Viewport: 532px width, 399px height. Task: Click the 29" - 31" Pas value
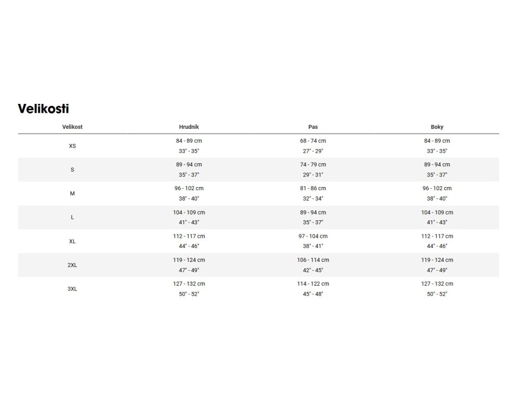313,175
